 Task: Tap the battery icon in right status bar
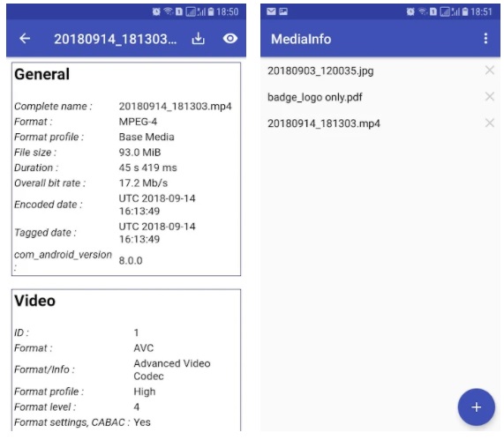coord(465,11)
